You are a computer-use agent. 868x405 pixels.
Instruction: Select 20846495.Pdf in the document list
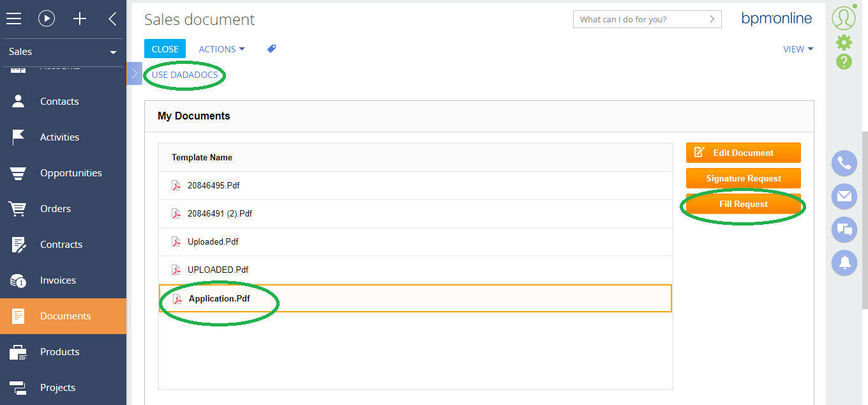click(415, 185)
